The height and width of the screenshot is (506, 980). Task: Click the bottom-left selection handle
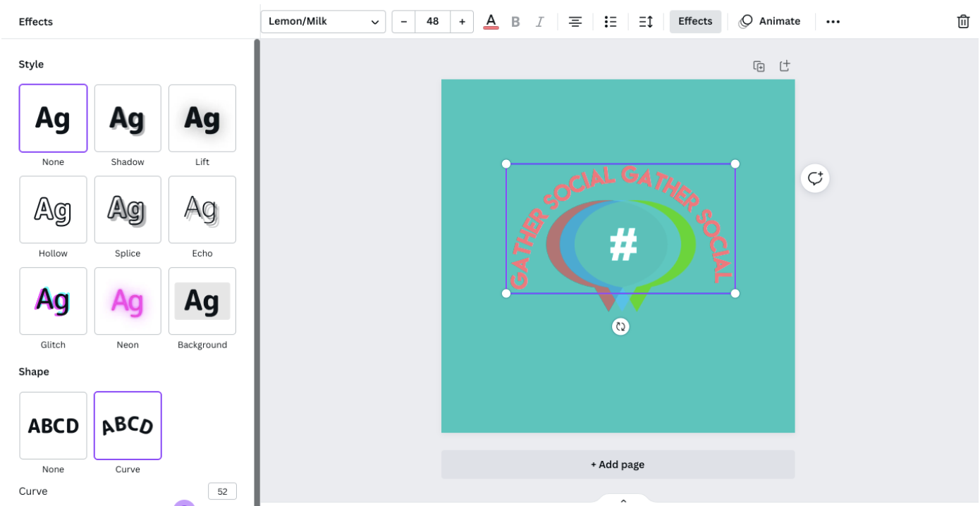click(506, 293)
